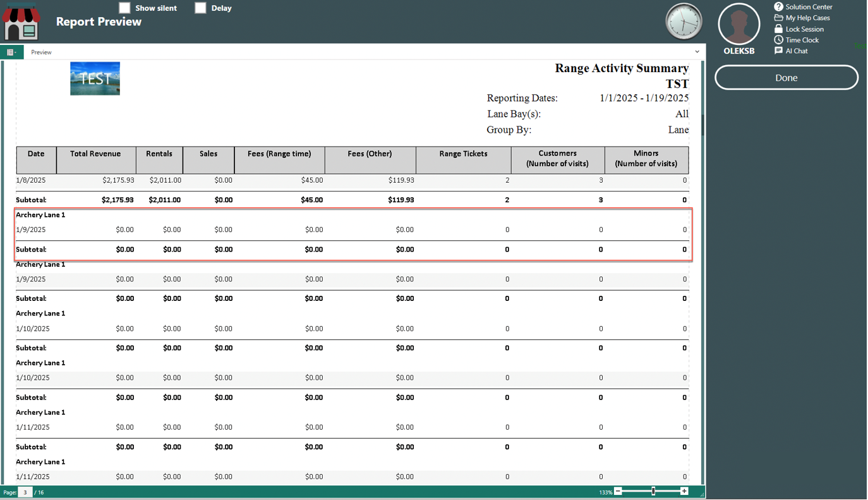This screenshot has height=500, width=868.
Task: Click the bold '$119.93' subtotal value
Action: click(x=401, y=200)
